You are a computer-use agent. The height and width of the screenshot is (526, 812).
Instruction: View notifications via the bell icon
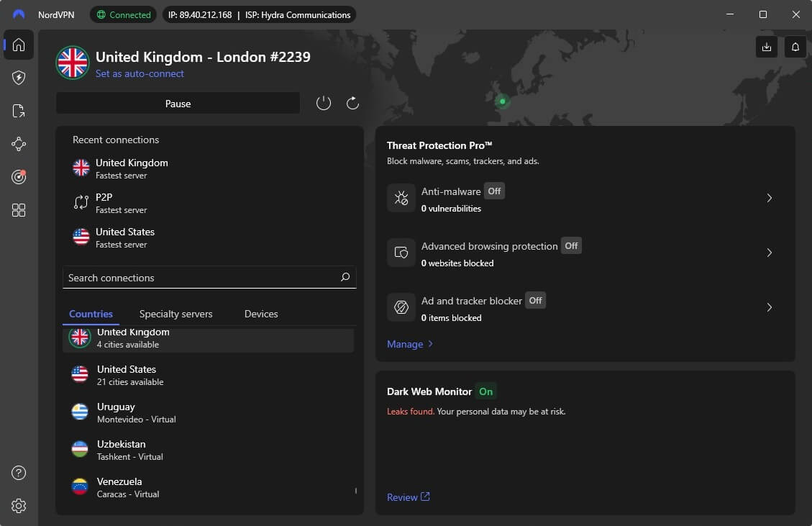click(x=795, y=47)
